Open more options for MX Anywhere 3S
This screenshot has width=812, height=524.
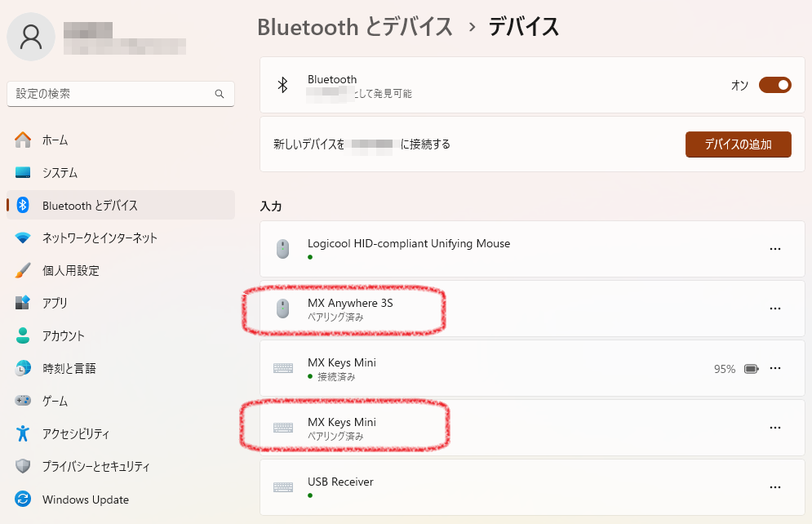[x=774, y=309]
